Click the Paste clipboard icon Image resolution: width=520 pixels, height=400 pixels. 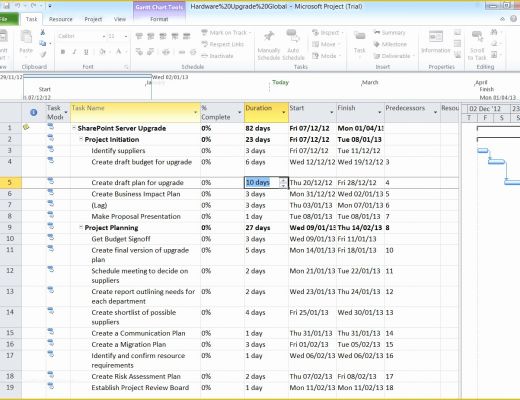[26, 37]
